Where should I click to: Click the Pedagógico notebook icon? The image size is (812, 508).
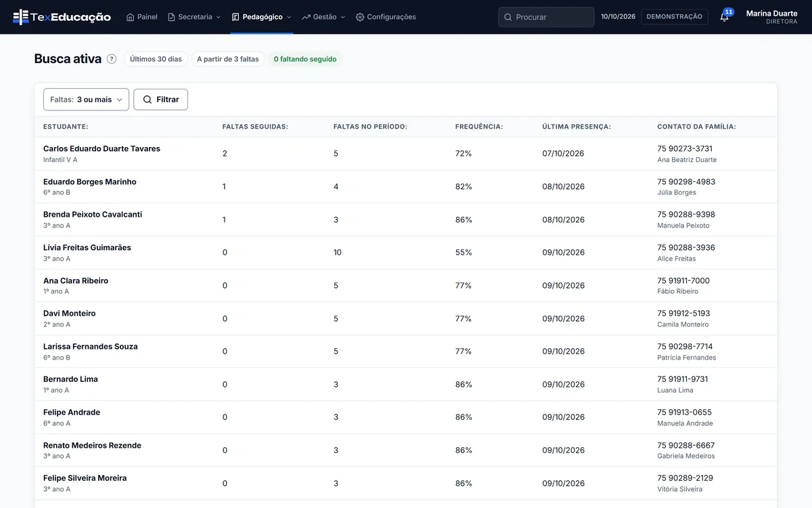[235, 17]
